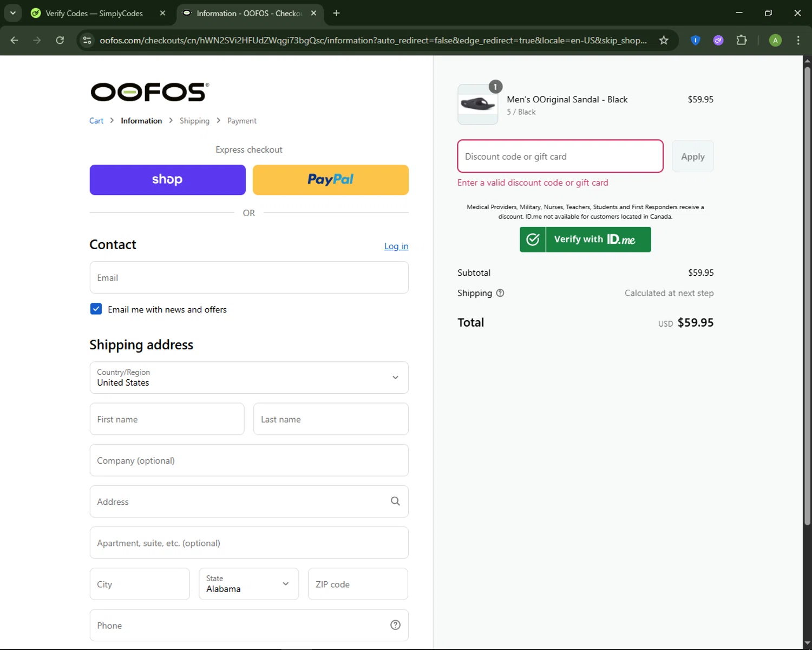Open the tab search dropdown arrow
The image size is (812, 650).
(12, 13)
